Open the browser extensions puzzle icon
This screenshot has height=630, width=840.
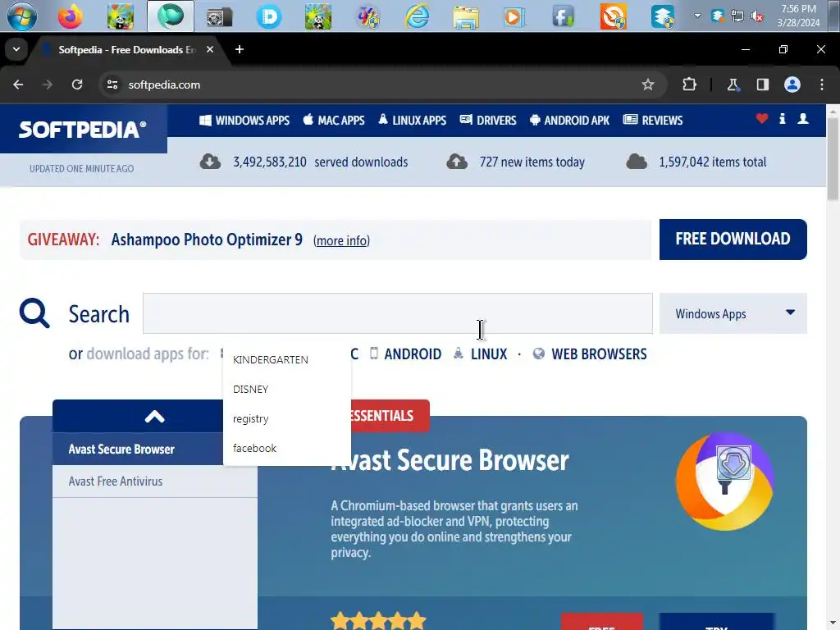[x=689, y=84]
